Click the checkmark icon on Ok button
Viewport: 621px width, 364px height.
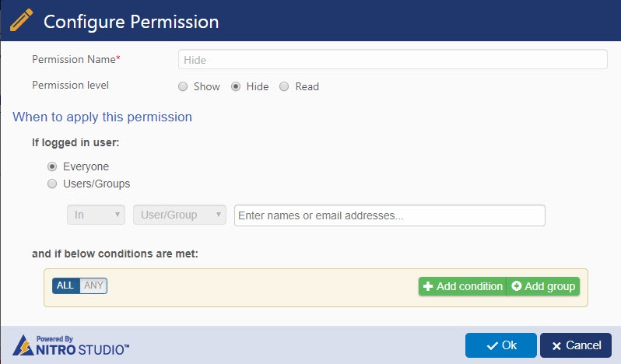pos(492,345)
